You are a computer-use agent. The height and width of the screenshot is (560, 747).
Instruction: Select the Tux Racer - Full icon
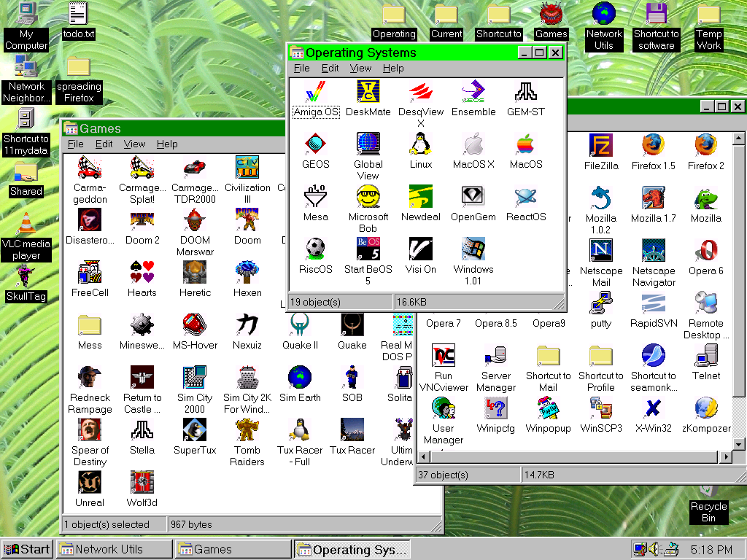(300, 430)
